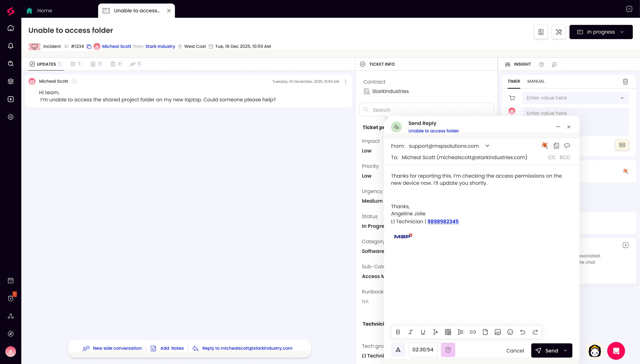Click the insert image icon in the reply editor
The width and height of the screenshot is (640, 364).
point(498,332)
